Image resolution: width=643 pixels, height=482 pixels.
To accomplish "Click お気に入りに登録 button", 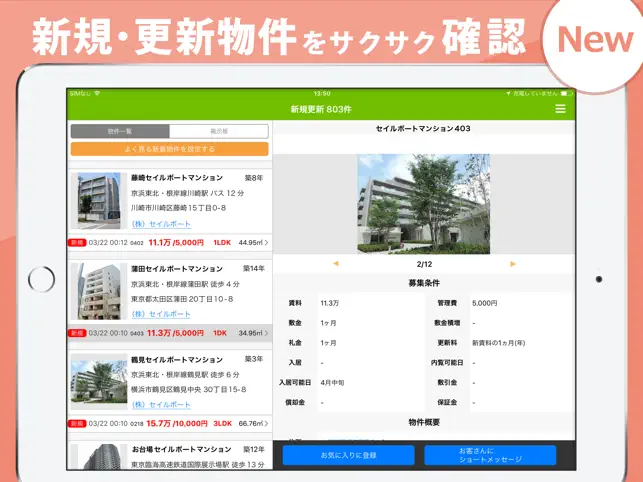I will pos(348,455).
